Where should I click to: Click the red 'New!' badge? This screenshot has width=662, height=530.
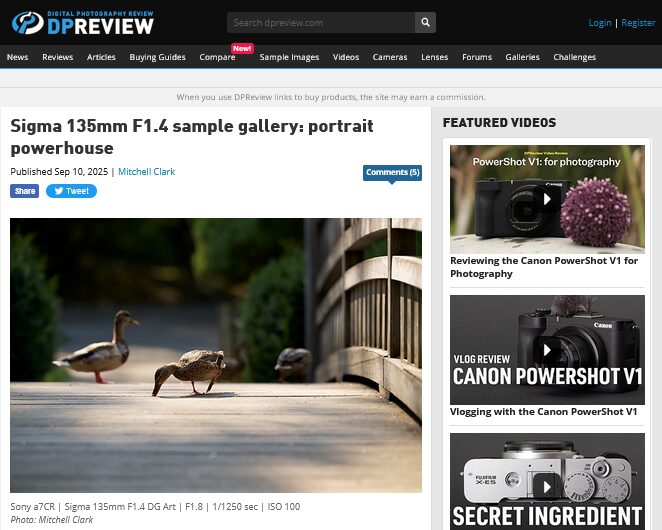click(242, 49)
